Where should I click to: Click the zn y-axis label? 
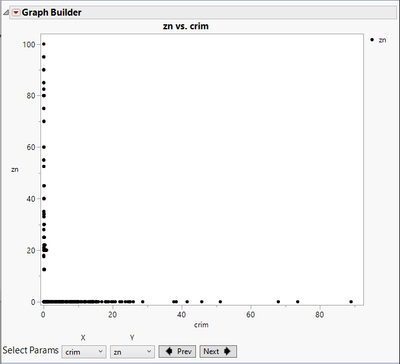tap(15, 169)
